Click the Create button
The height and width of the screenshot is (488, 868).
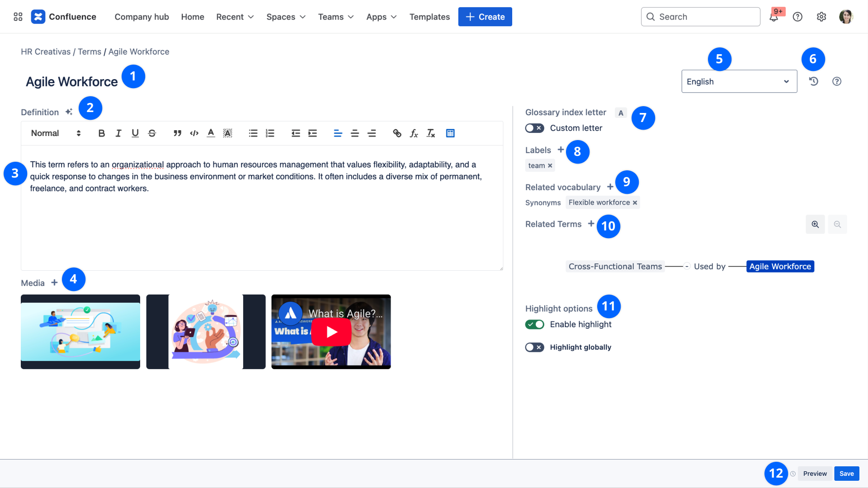(485, 17)
